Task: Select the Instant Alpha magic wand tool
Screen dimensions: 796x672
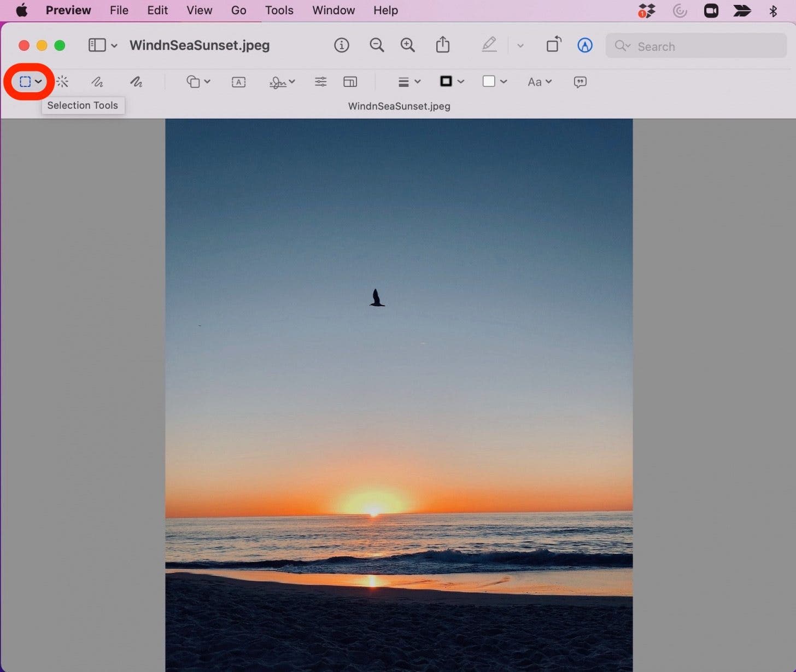Action: [x=63, y=82]
